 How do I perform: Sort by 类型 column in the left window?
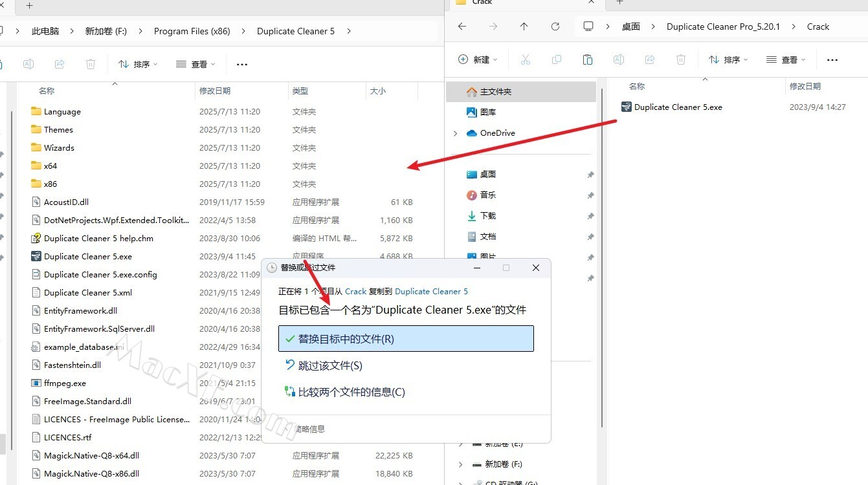coord(300,91)
